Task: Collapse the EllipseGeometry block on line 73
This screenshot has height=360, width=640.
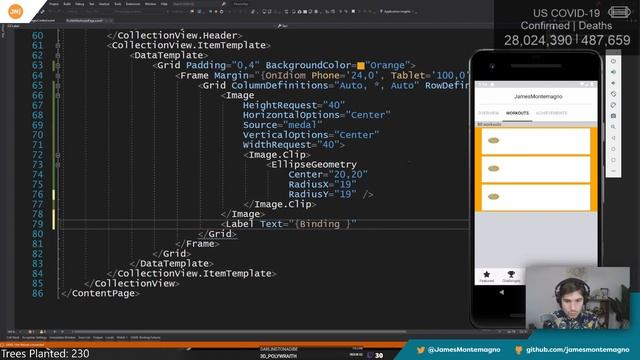Action: 58,165
